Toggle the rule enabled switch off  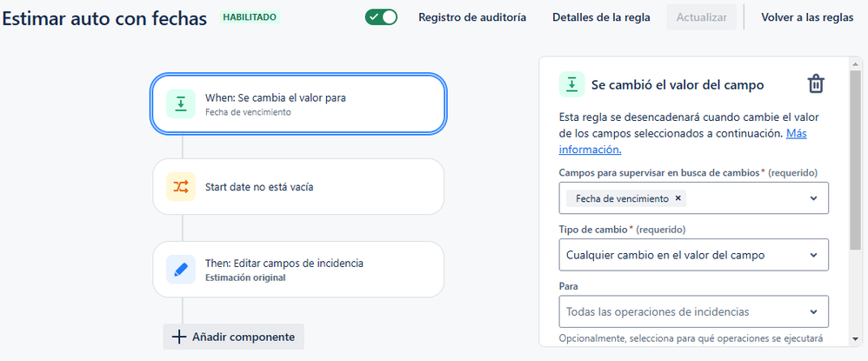coord(381,17)
